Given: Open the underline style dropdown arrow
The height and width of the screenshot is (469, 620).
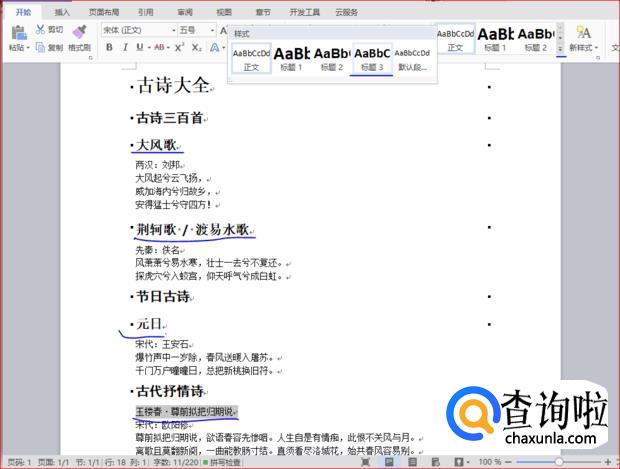Looking at the screenshot, I should coord(149,48).
